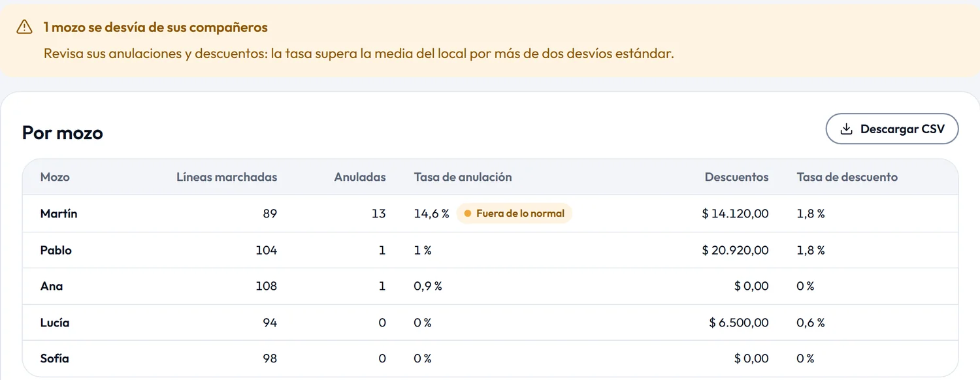Screen dimensions: 980x380
Task: Sort by Anuladas column header
Action: pos(360,177)
